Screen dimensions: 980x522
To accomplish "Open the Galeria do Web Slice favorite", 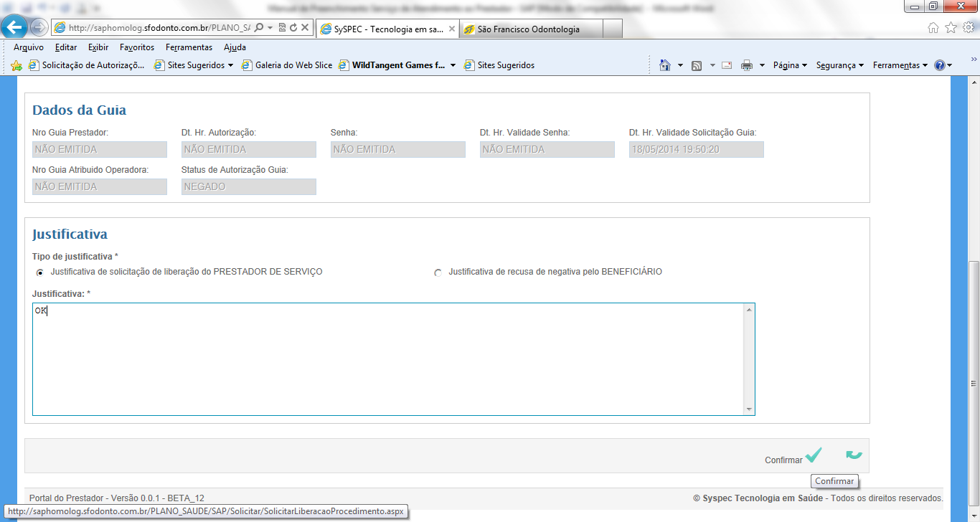I will 287,65.
